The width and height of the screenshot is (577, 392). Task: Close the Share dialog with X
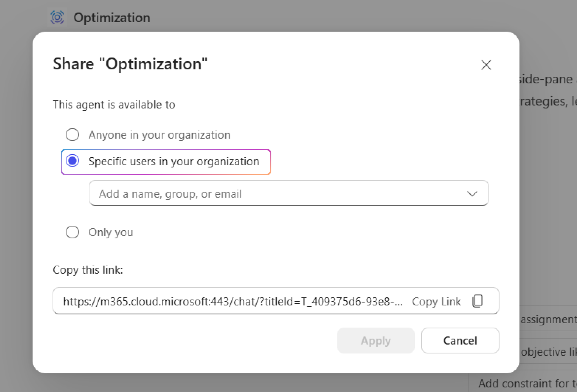coord(486,65)
